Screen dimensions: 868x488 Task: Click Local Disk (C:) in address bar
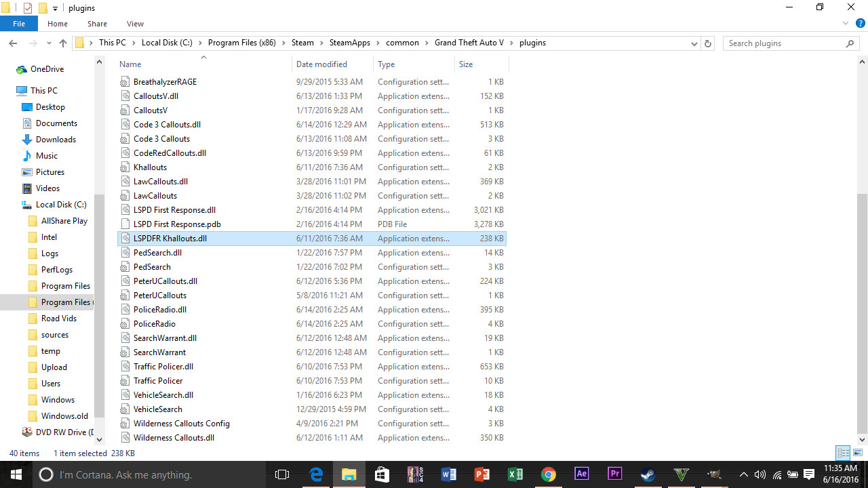pos(167,43)
